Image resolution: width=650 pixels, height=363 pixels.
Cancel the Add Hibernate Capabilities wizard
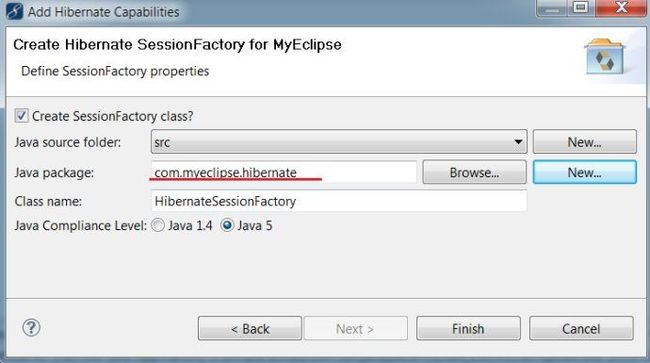581,329
